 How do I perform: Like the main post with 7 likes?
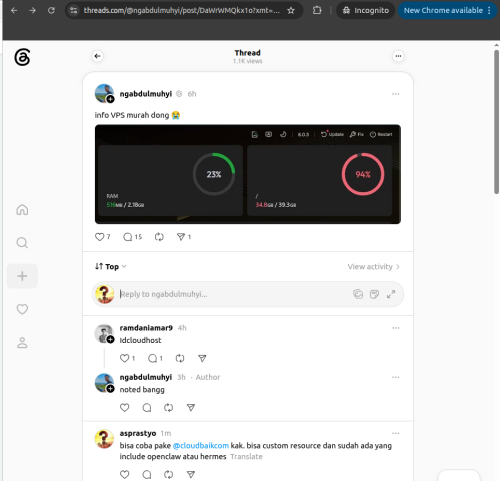(x=102, y=237)
